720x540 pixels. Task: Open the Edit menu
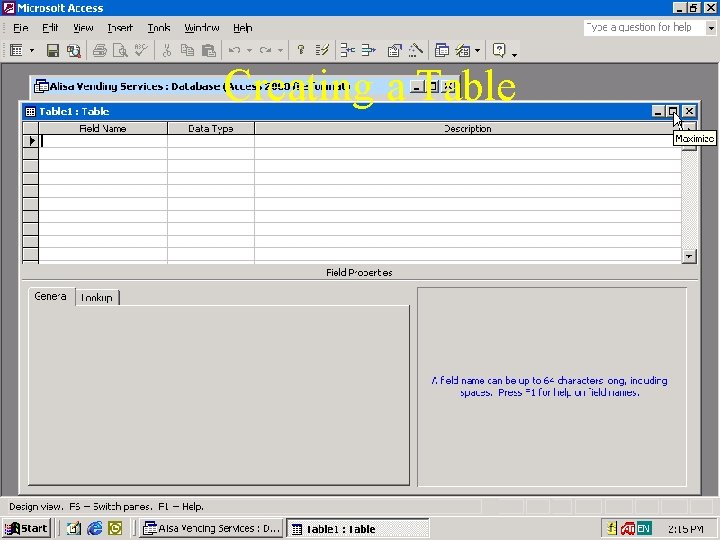(50, 28)
